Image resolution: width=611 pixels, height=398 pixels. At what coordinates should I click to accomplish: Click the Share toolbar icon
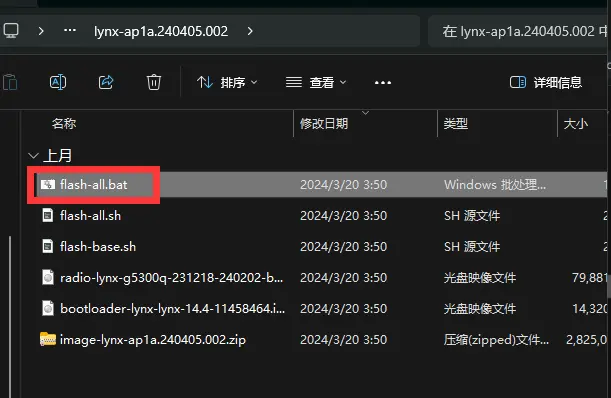point(106,82)
